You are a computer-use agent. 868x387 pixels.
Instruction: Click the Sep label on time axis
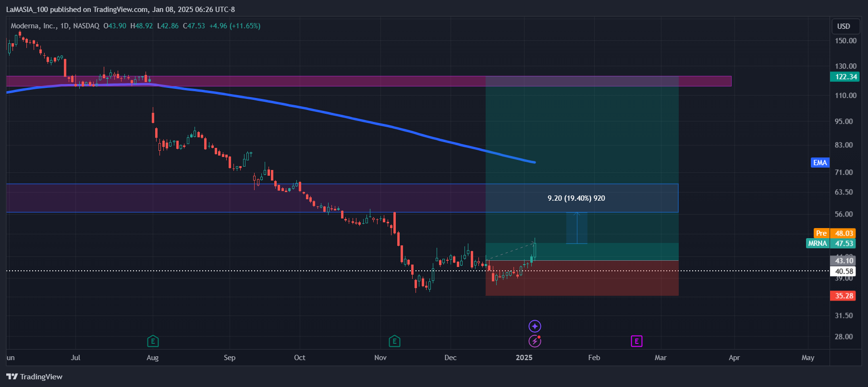(x=230, y=358)
